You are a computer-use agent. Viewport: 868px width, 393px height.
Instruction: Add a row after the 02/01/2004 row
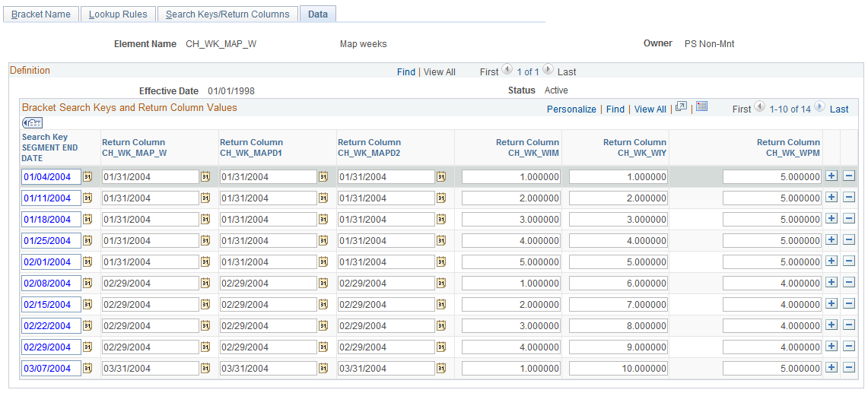[831, 261]
